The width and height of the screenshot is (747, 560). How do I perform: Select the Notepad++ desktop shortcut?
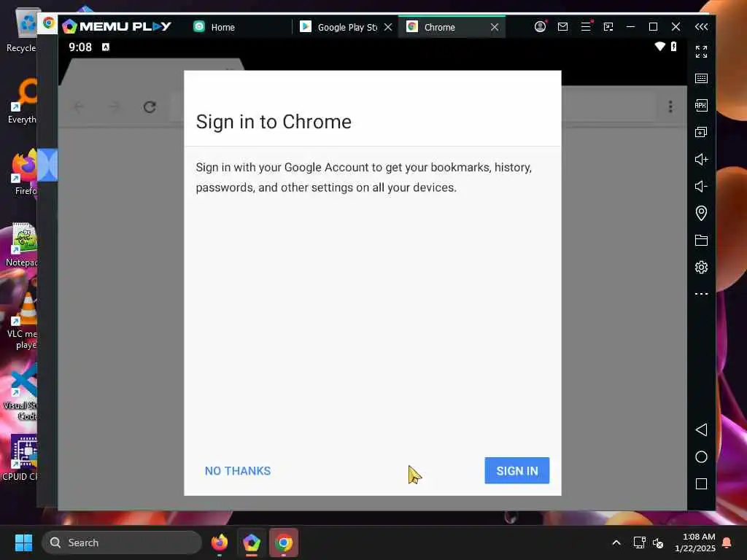pyautogui.click(x=22, y=245)
